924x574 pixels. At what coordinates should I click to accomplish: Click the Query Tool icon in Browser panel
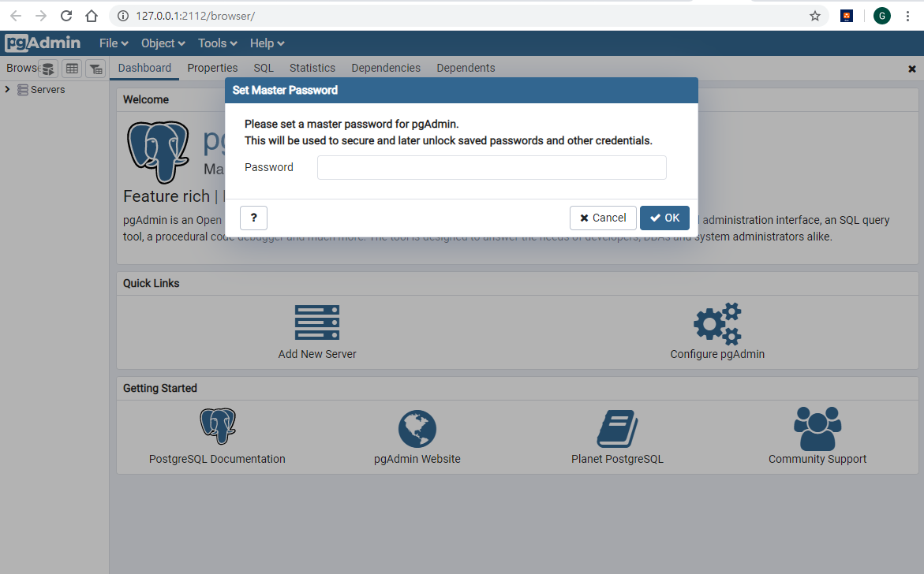coord(47,69)
